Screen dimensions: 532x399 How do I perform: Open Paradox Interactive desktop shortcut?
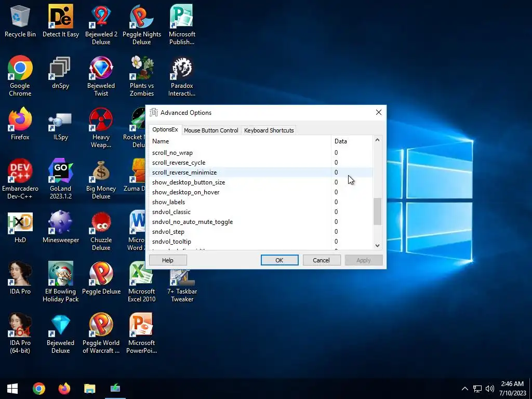(x=182, y=76)
